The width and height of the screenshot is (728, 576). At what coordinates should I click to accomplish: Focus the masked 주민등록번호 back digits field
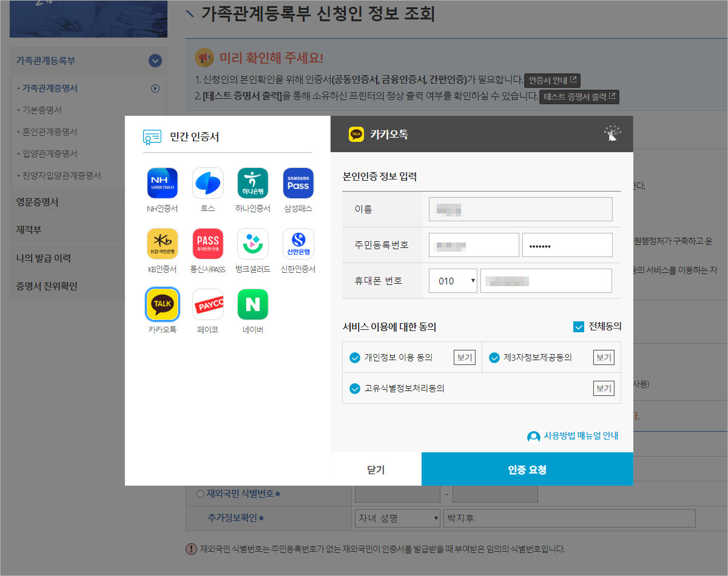[x=567, y=245]
